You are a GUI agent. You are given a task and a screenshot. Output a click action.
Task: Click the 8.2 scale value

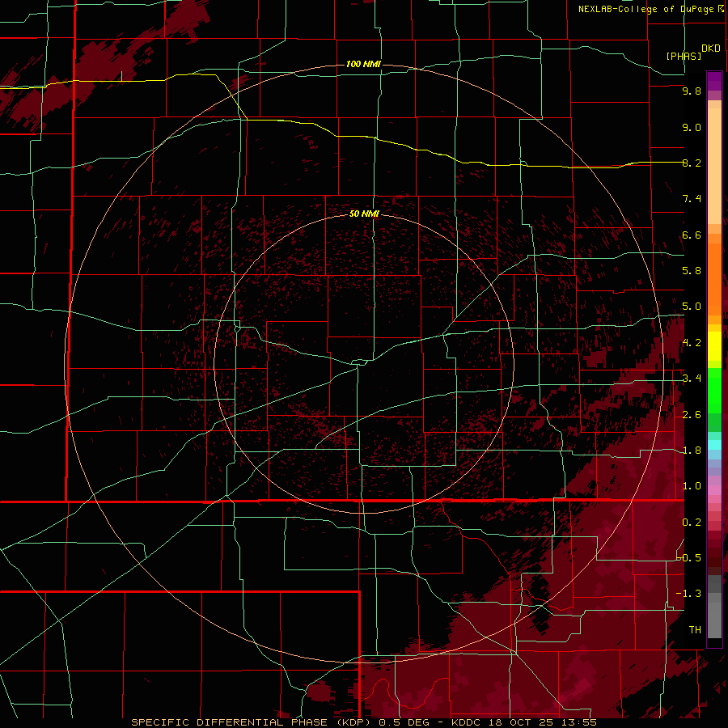pos(692,163)
